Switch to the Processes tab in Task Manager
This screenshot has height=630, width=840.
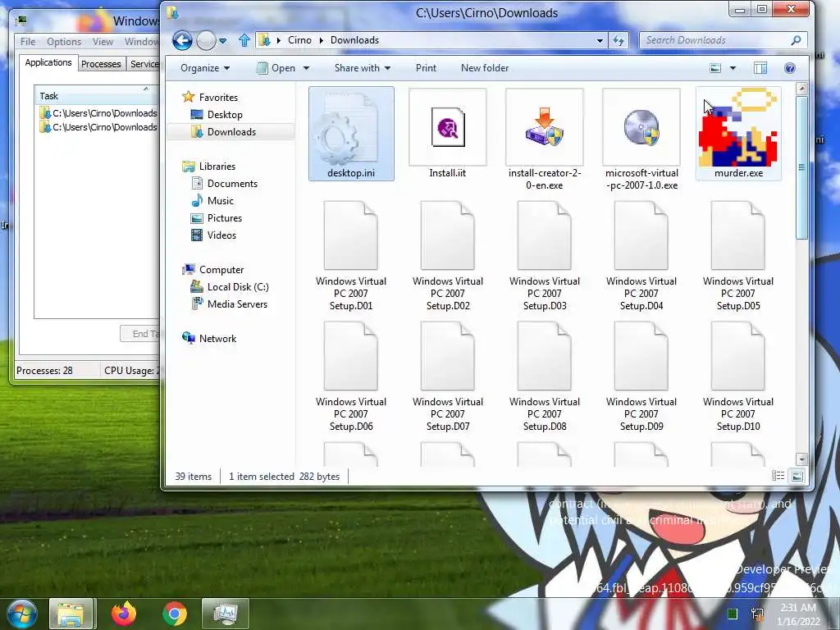pyautogui.click(x=101, y=64)
